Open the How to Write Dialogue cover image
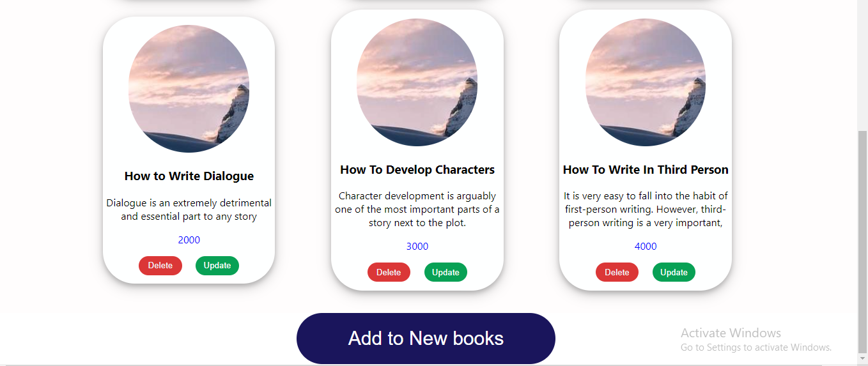 pyautogui.click(x=189, y=89)
